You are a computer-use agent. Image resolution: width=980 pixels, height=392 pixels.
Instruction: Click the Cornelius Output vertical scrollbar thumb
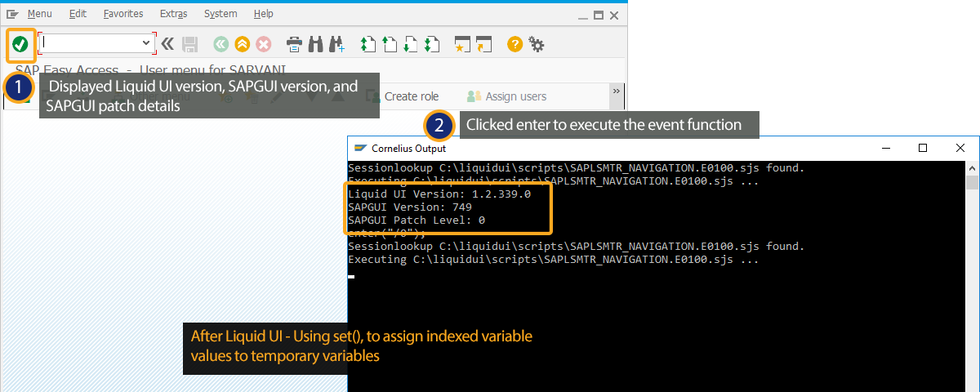point(973,182)
